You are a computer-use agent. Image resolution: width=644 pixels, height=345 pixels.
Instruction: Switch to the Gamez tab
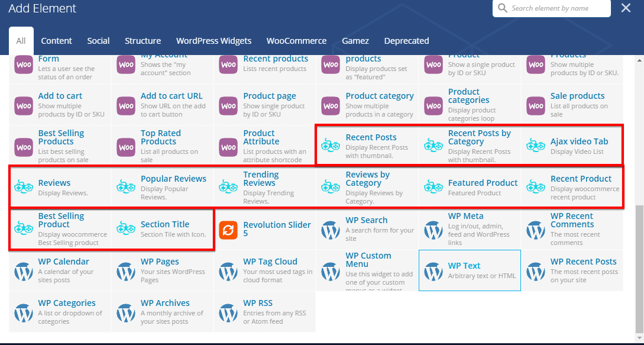[355, 41]
